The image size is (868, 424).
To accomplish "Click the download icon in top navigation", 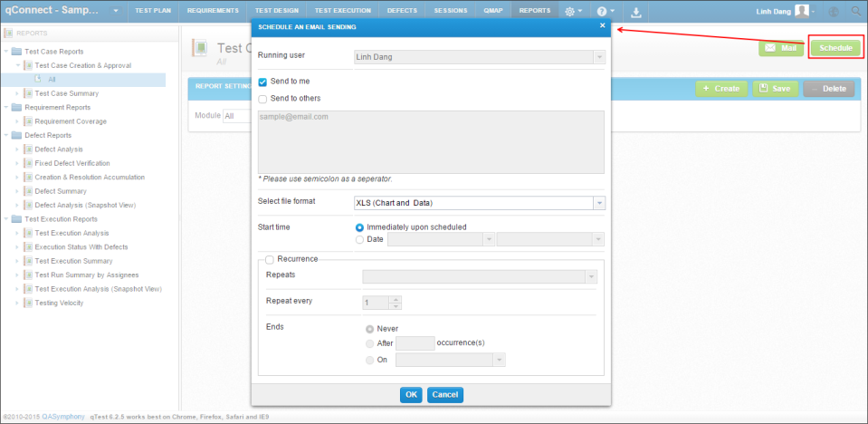I will click(x=636, y=12).
